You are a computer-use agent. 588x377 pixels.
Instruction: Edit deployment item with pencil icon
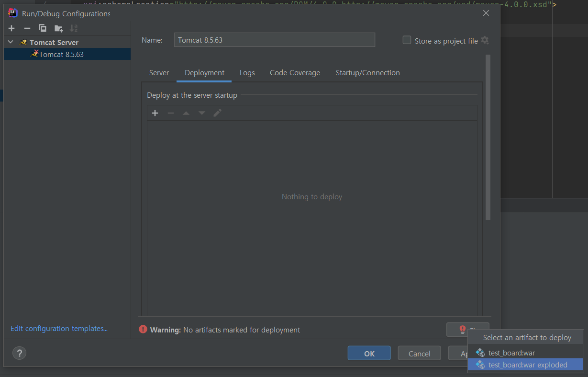tap(217, 113)
